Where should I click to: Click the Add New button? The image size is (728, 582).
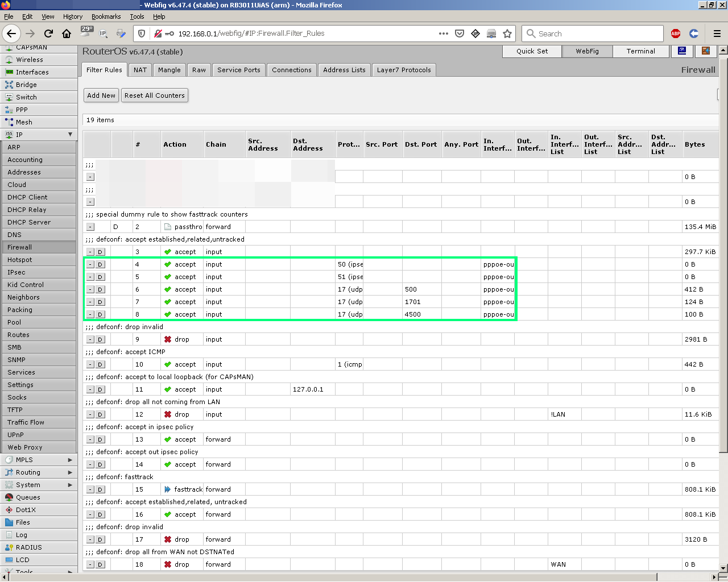[101, 95]
